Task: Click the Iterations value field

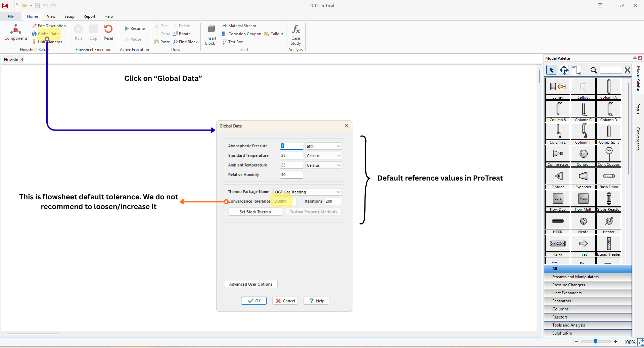Action: click(333, 201)
